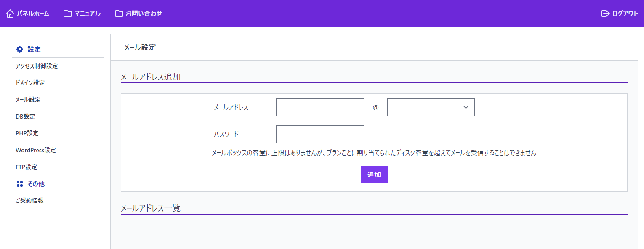The image size is (644, 249).
Task: Open DB設定 in the sidebar
Action: tap(25, 117)
